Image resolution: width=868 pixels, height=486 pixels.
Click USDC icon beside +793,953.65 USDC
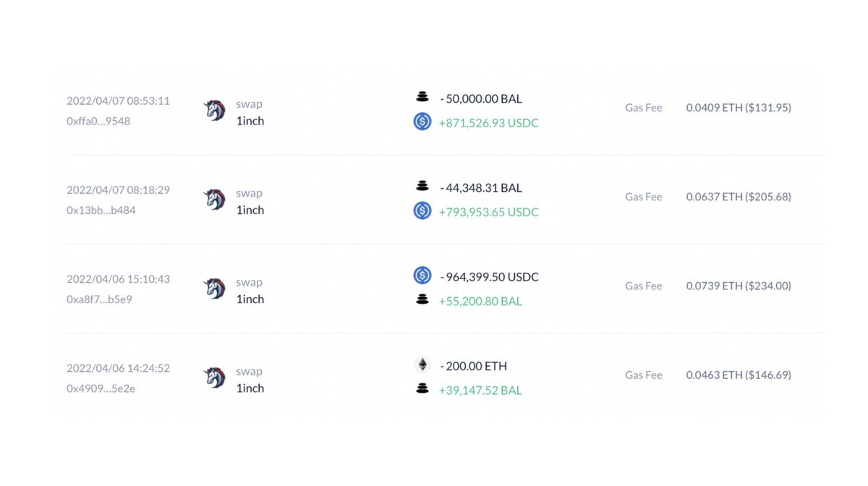(422, 211)
